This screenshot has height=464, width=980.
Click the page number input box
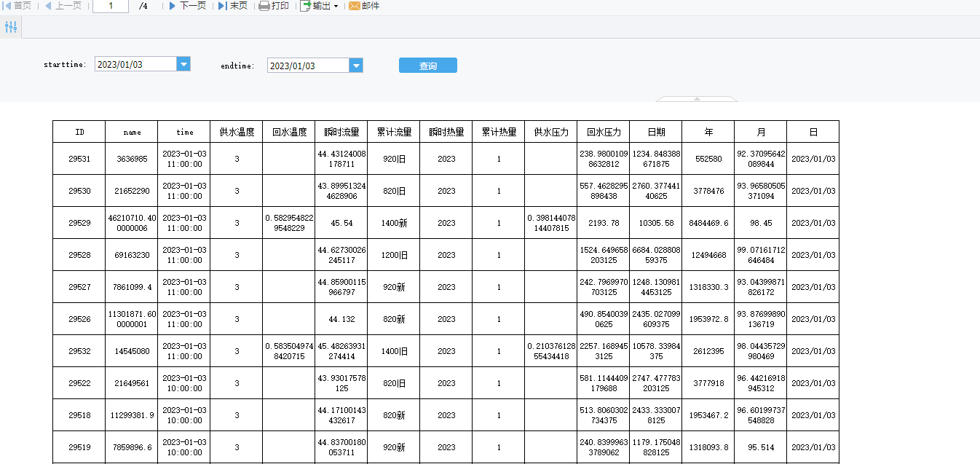[111, 6]
